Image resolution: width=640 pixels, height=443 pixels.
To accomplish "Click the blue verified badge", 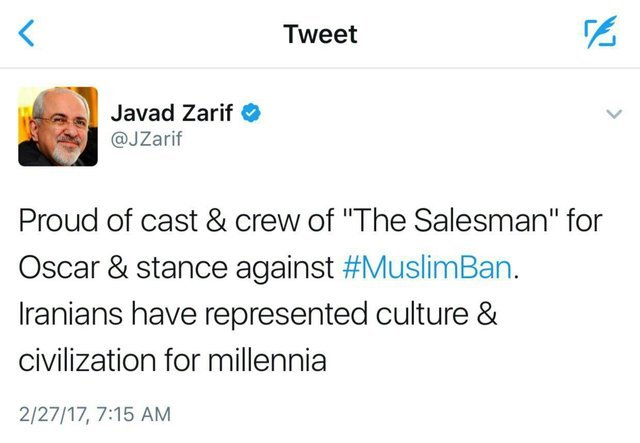I will pos(253,115).
